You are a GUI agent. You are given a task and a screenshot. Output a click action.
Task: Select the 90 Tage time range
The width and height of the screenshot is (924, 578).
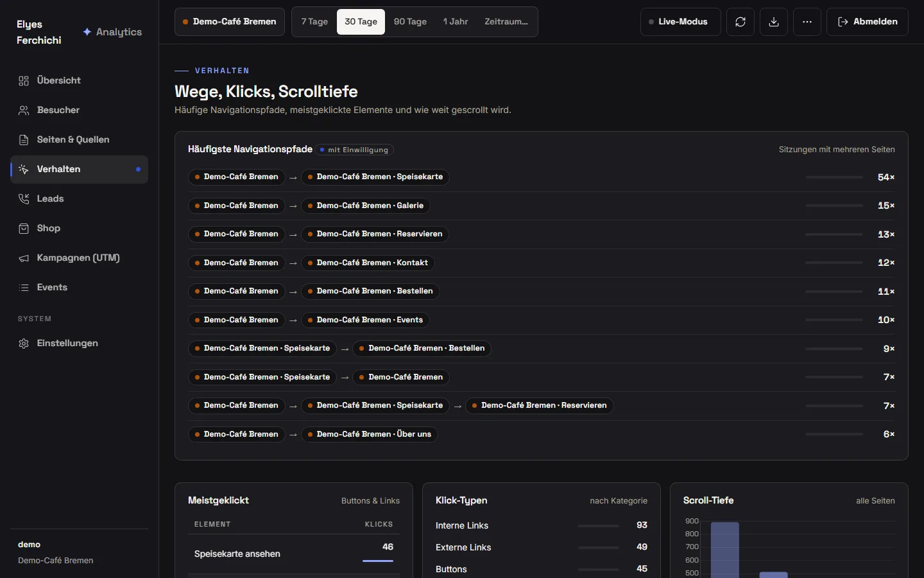coord(410,22)
